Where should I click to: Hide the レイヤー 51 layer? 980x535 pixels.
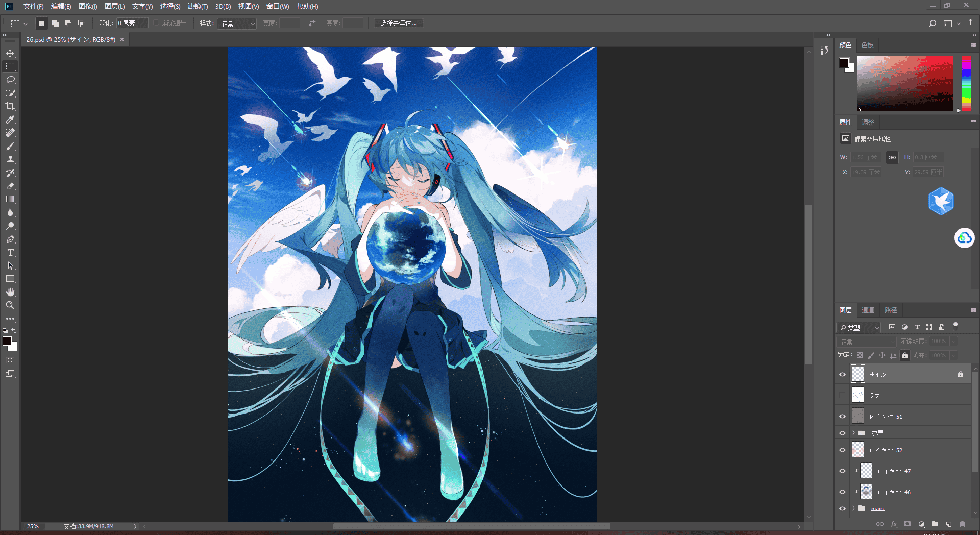coord(842,416)
